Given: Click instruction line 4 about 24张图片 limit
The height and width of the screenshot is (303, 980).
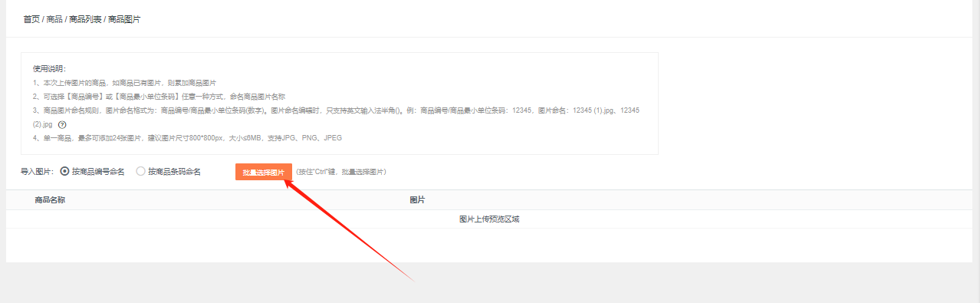Looking at the screenshot, I should click(188, 138).
